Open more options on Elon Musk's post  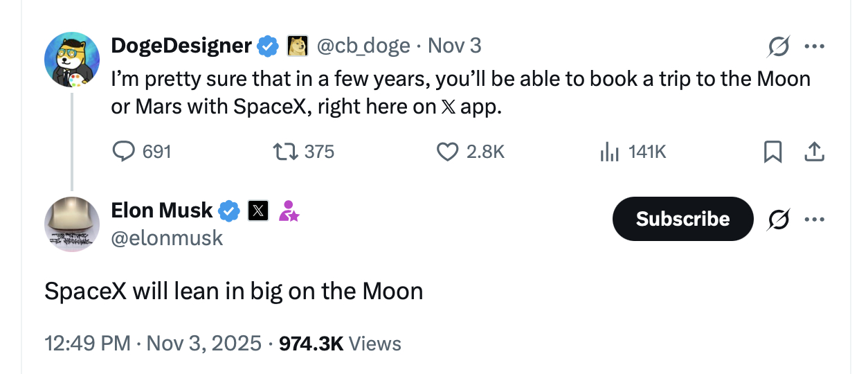pos(814,220)
